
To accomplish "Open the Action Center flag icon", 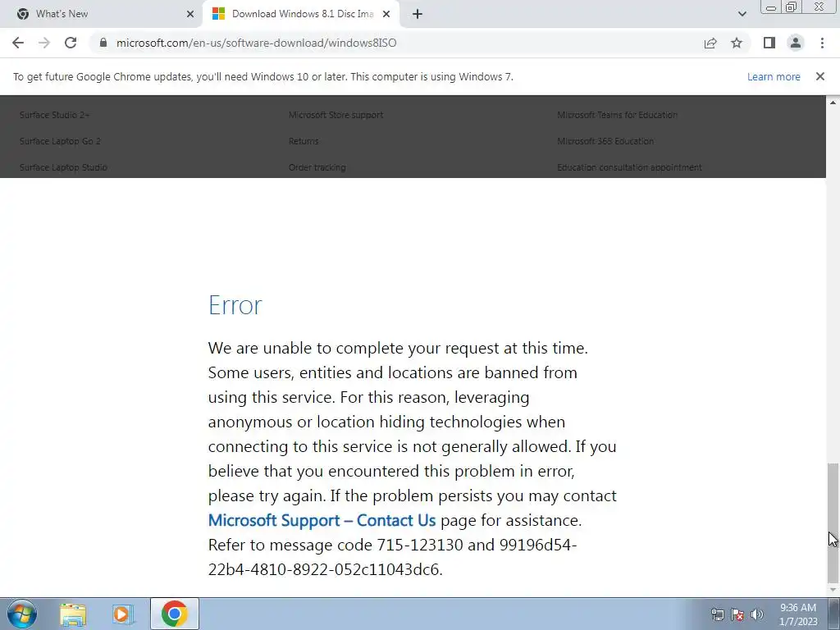I will pos(737,614).
